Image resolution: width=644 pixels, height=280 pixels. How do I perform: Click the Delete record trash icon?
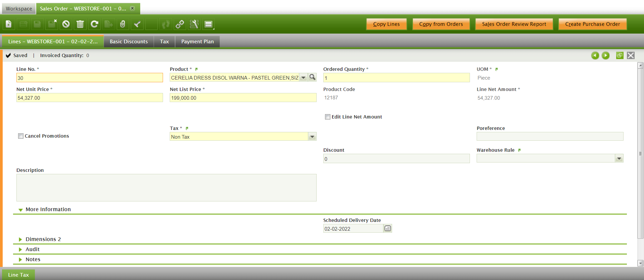(80, 24)
